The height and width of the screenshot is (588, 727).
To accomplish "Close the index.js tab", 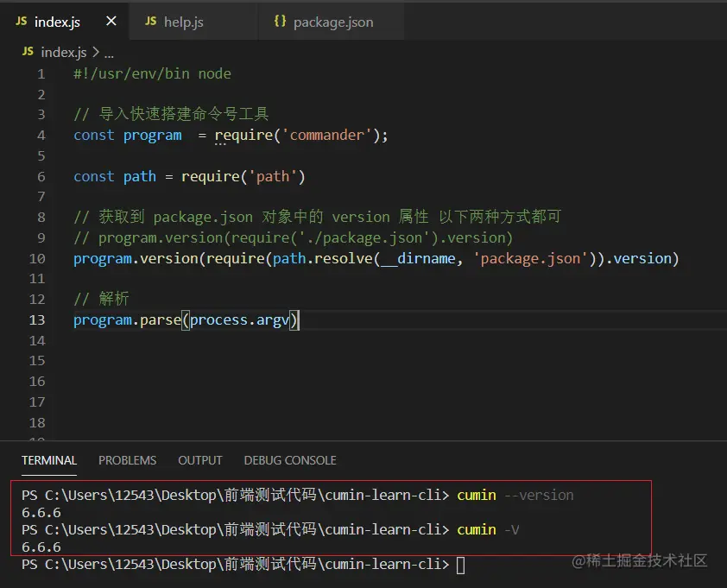I will 111,22.
